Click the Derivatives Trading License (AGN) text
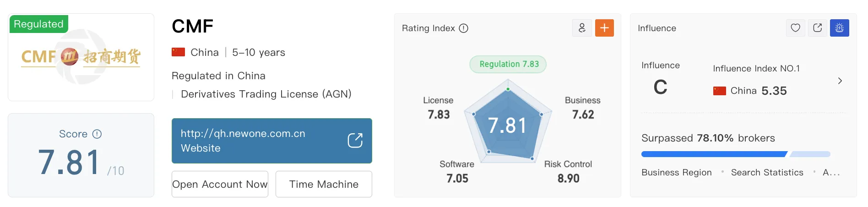 (x=266, y=94)
